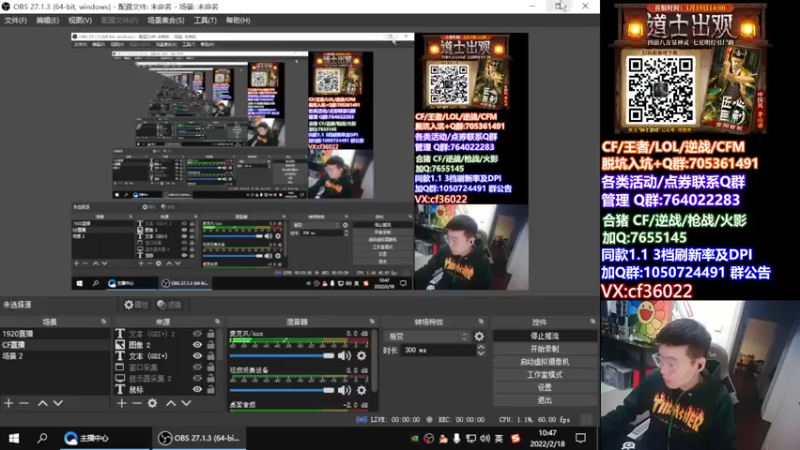The width and height of the screenshot is (800, 450).
Task: Open 视频采集设备 audio settings gear
Action: (x=361, y=390)
